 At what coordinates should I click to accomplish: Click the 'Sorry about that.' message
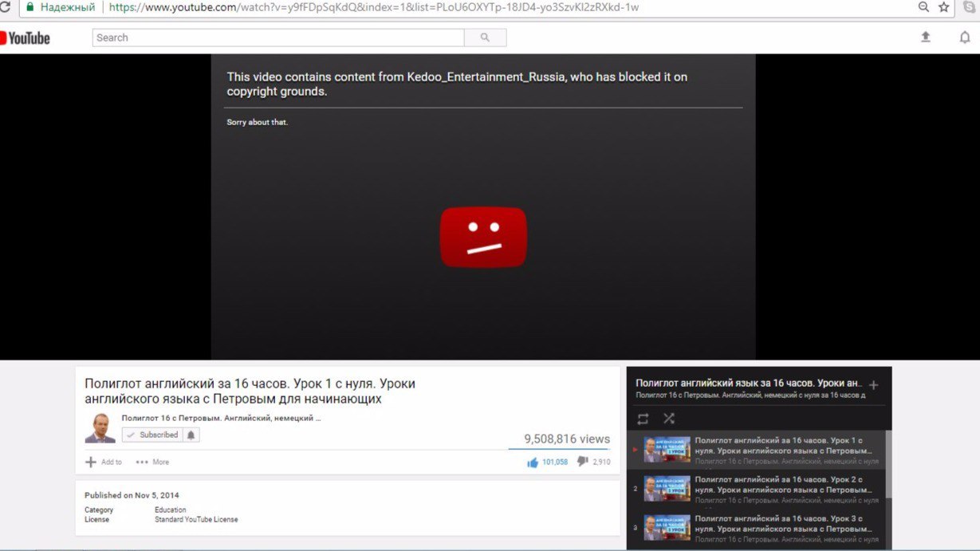tap(258, 122)
